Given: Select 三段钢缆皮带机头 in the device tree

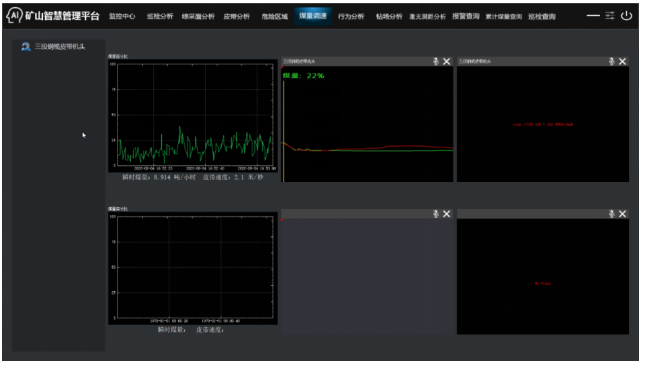Looking at the screenshot, I should point(60,47).
